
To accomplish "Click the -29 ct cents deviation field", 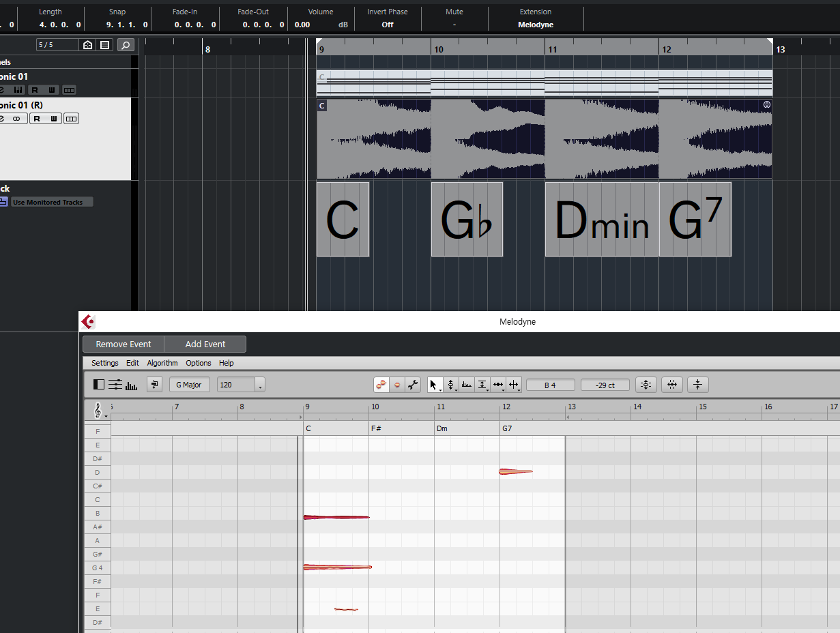I will pos(605,385).
